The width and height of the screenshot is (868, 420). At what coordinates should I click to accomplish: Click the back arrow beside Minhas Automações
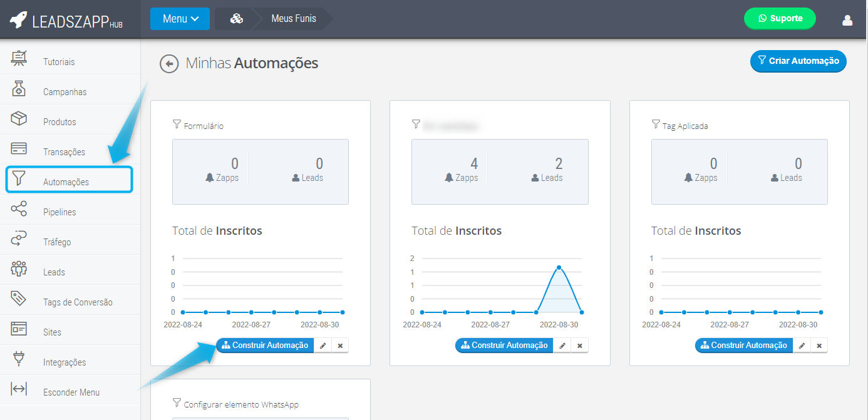pyautogui.click(x=169, y=64)
